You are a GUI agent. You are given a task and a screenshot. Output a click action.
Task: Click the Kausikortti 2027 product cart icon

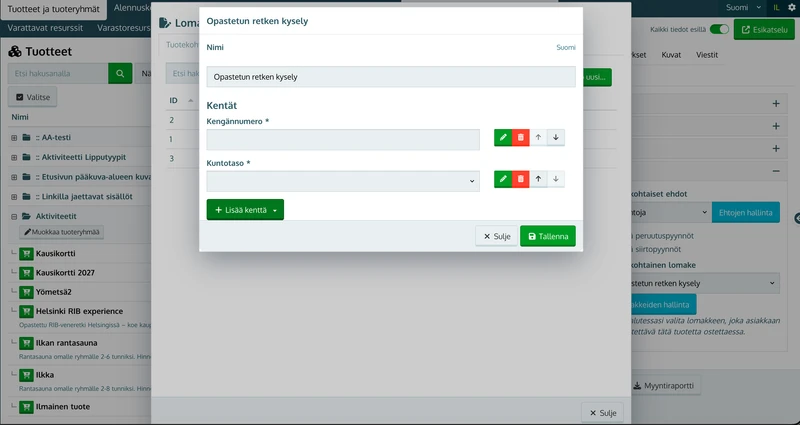pyautogui.click(x=26, y=273)
